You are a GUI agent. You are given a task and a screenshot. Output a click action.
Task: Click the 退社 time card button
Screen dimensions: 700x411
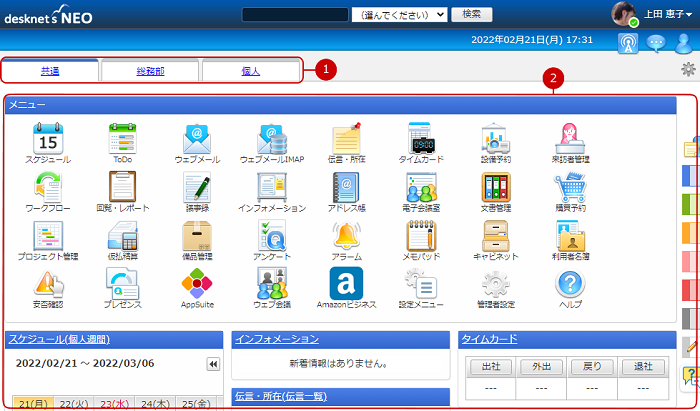tap(643, 367)
